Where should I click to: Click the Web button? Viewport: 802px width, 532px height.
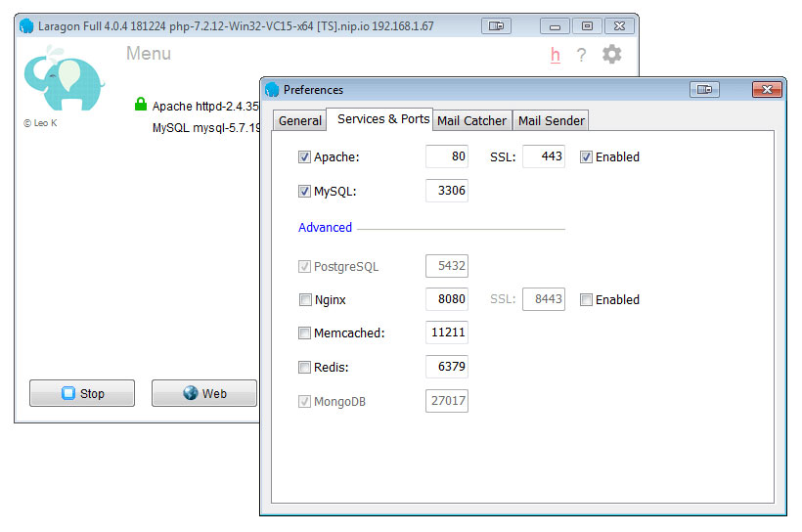[204, 393]
